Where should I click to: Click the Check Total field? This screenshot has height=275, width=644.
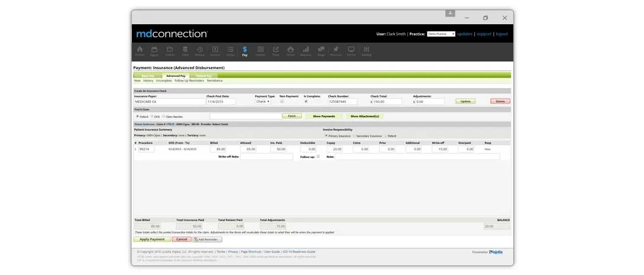(387, 101)
